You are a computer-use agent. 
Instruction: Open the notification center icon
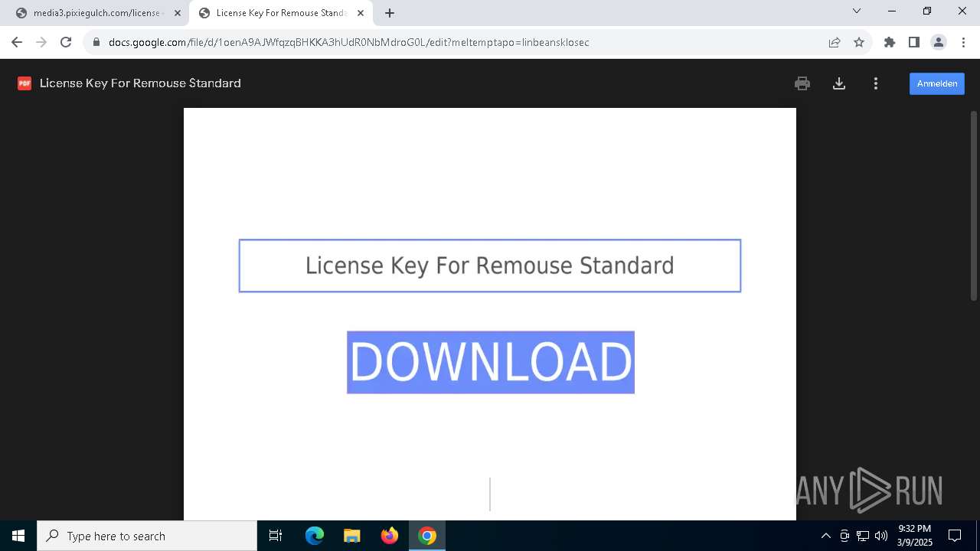pos(955,536)
